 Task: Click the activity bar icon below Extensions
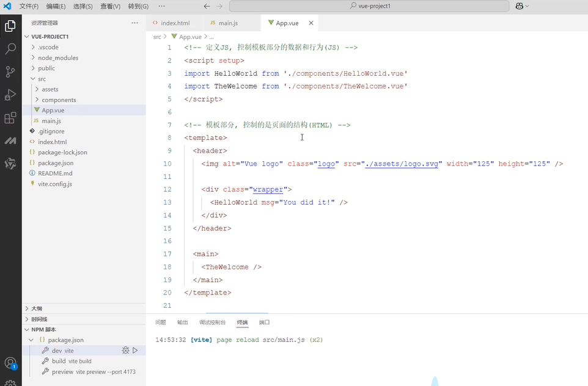[10, 141]
